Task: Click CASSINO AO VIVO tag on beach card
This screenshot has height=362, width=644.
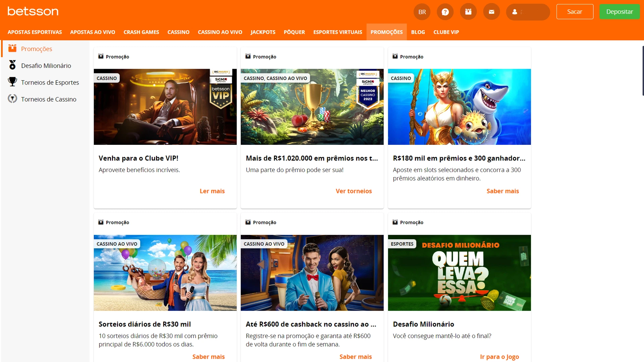Action: (x=117, y=244)
